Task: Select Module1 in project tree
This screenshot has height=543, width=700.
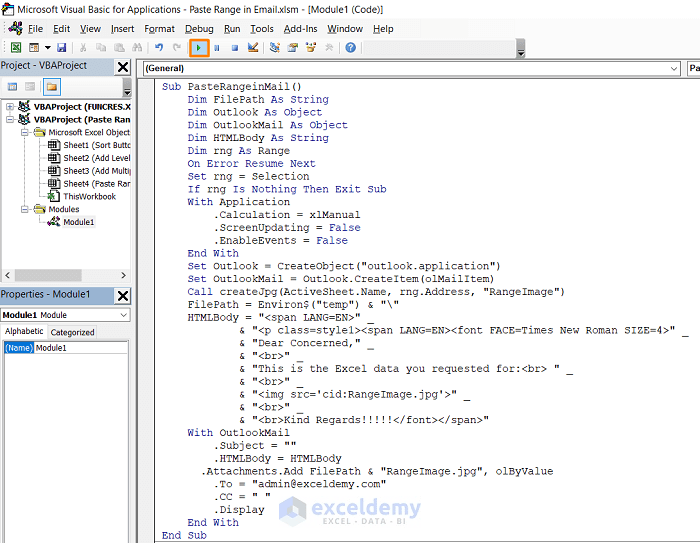Action: [x=79, y=222]
